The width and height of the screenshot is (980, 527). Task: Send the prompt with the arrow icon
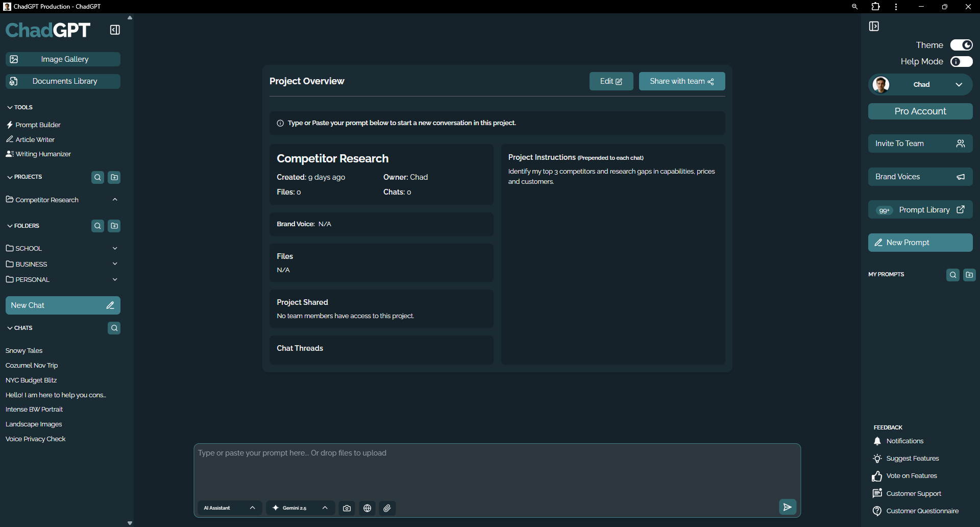click(787, 507)
